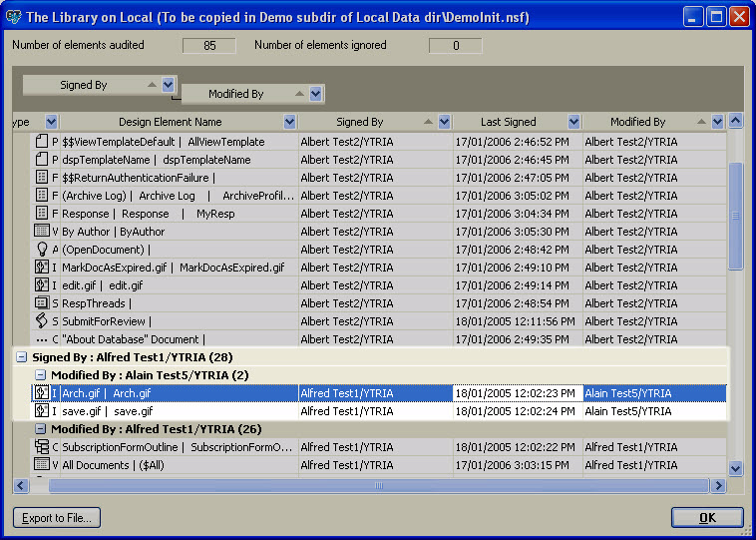
Task: Click the lightbulb icon beside (OpenDocument)
Action: 42,250
